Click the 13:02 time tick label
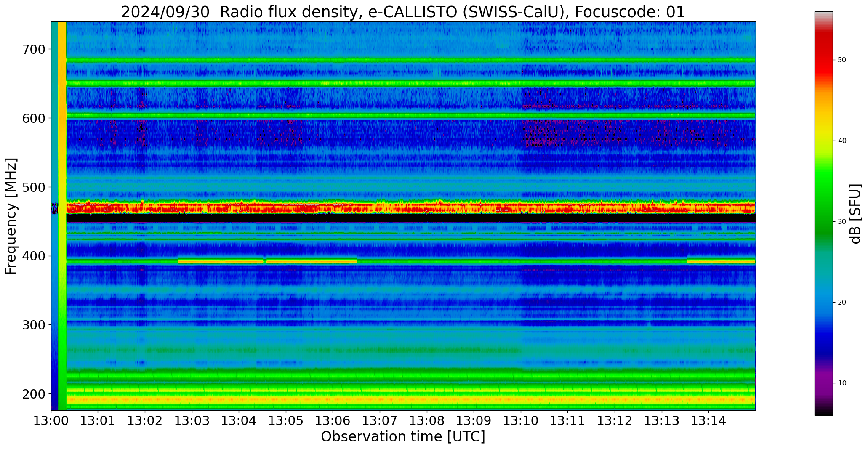The height and width of the screenshot is (449, 868). click(145, 420)
